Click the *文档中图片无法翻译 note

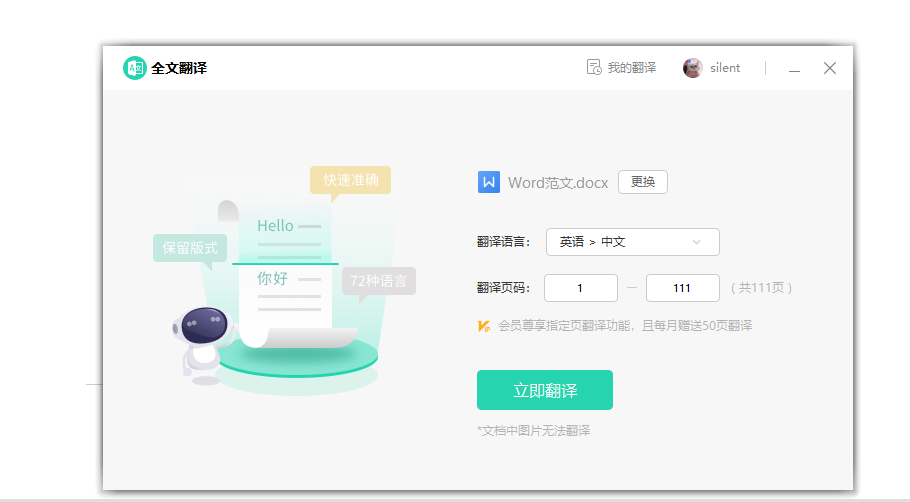click(533, 431)
